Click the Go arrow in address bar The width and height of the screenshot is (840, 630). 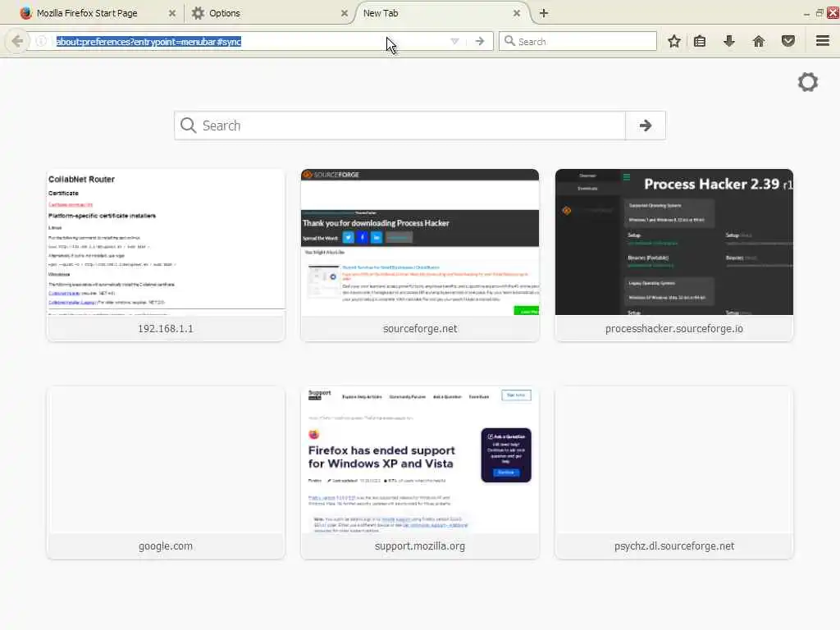coord(479,41)
